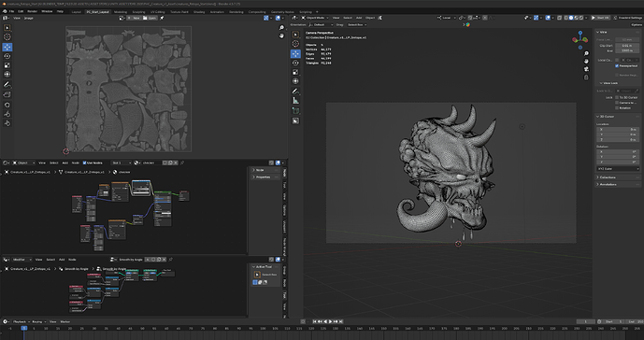Image resolution: width=644 pixels, height=340 pixels.
Task: Select the Measure tool in the 3D viewport toolbar
Action: (295, 101)
